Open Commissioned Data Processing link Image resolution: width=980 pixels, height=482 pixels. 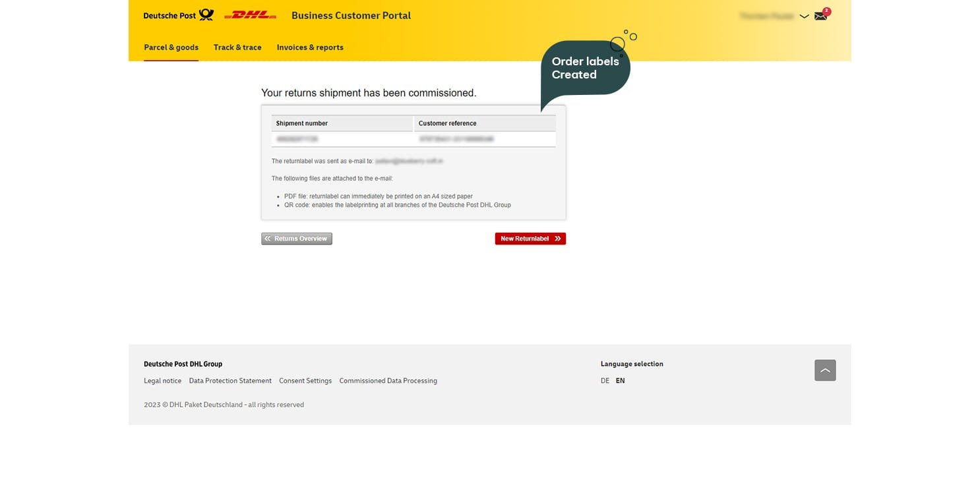pos(388,381)
